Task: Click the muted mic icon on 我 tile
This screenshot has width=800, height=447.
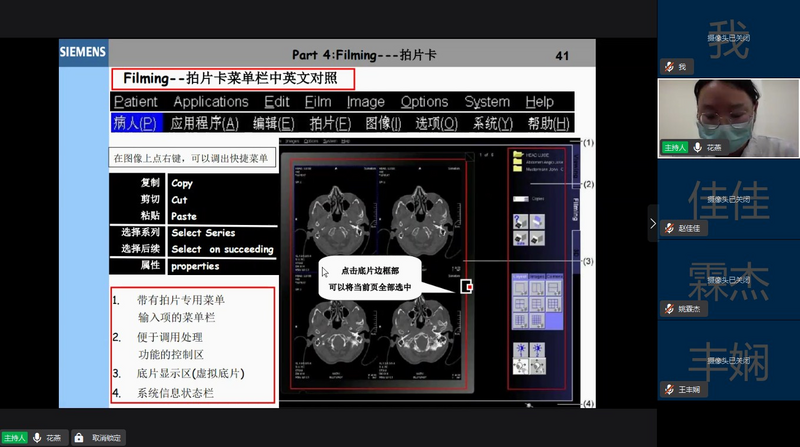Action: pyautogui.click(x=669, y=67)
